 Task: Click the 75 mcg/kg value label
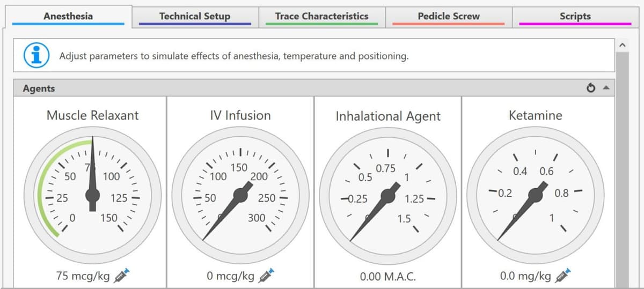click(x=83, y=276)
